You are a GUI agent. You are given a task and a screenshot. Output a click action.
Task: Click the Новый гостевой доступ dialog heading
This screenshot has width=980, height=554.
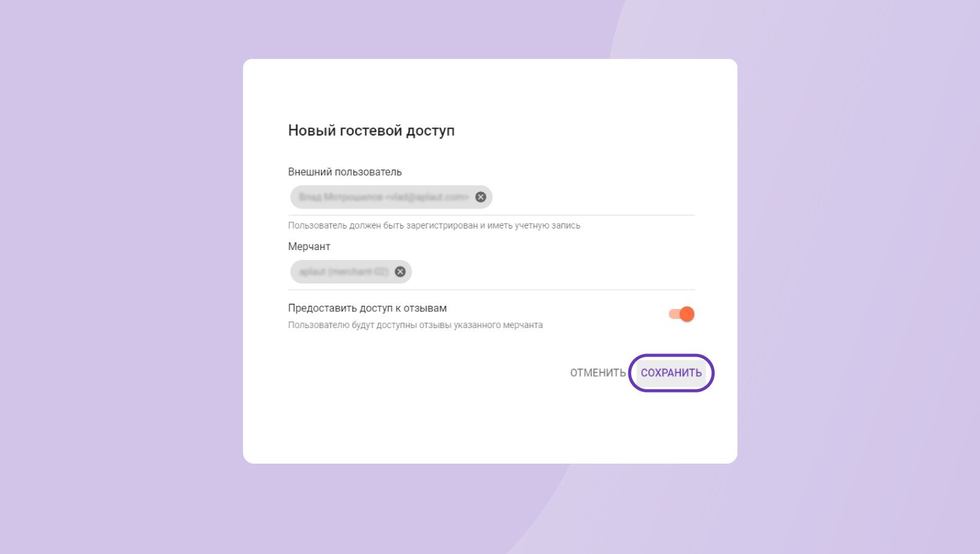371,131
